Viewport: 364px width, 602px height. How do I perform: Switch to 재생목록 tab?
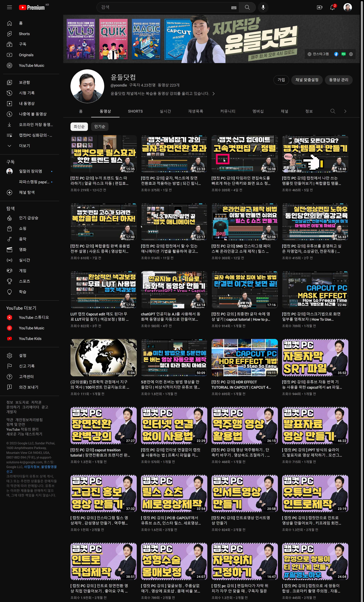196,111
